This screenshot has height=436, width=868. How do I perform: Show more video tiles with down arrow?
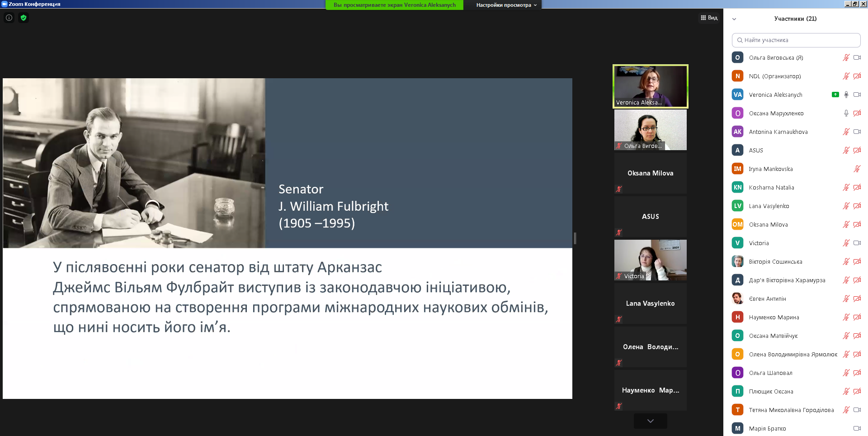pyautogui.click(x=650, y=421)
